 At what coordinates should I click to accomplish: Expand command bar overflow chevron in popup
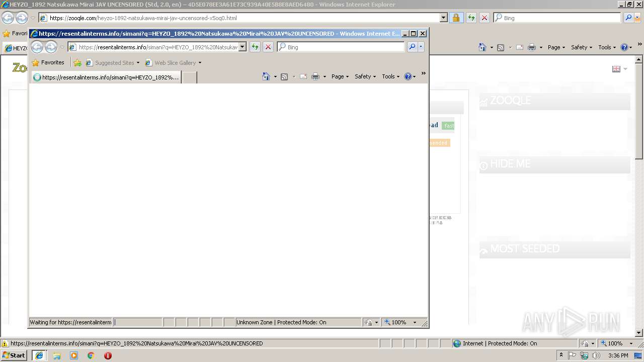coord(423,73)
